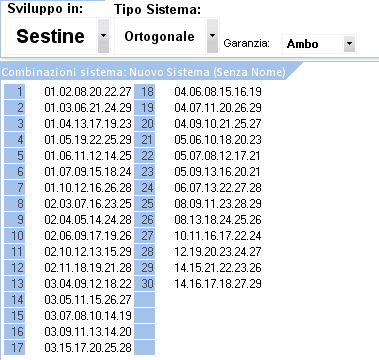Select row number 30 header
The image size is (379, 360).
point(145,283)
